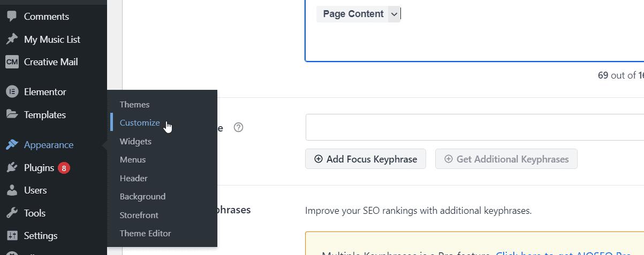Image resolution: width=644 pixels, height=255 pixels.
Task: Click the Add Focus Keyphrase button
Action: point(365,159)
